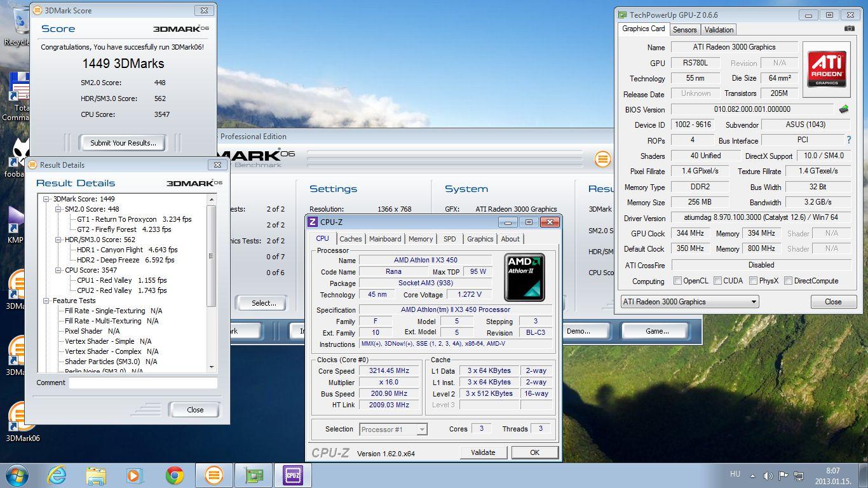
Task: Click the Comment input field
Action: [143, 383]
